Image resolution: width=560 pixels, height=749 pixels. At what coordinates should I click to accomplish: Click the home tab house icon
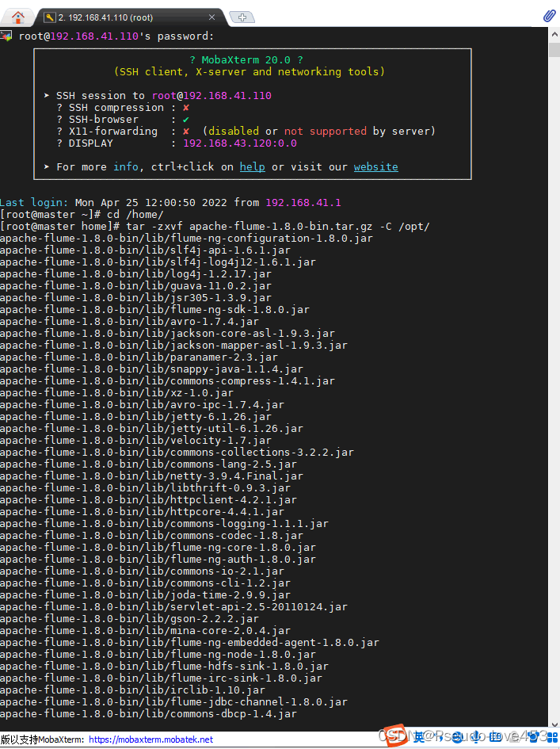click(17, 17)
